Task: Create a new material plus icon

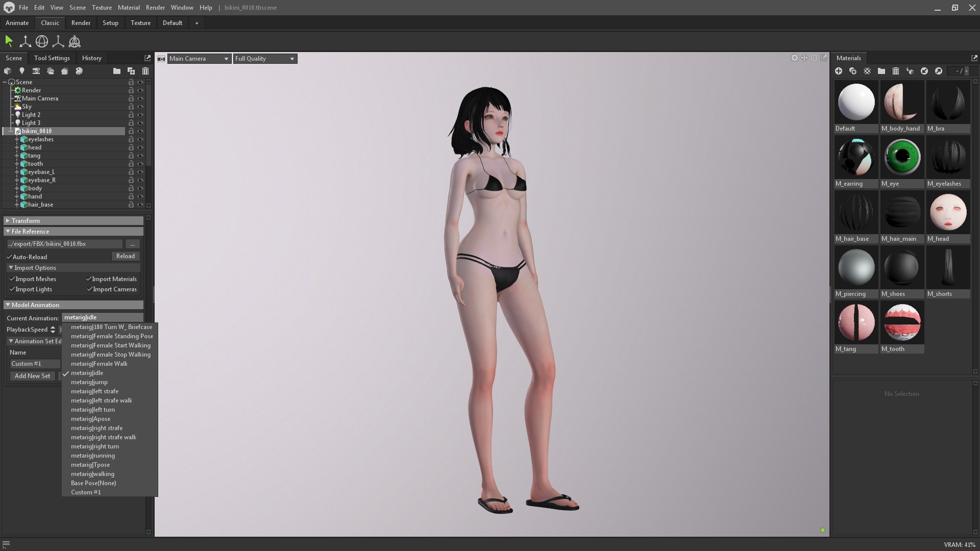Action: 839,71
